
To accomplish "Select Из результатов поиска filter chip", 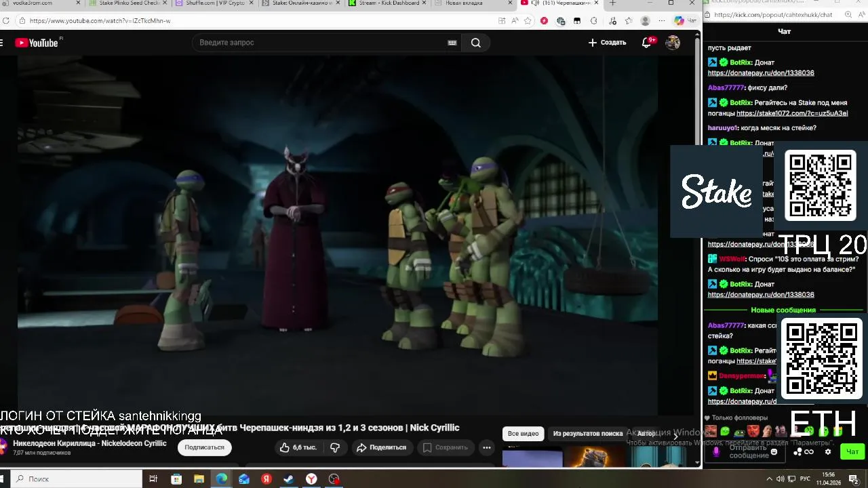I will tap(587, 434).
